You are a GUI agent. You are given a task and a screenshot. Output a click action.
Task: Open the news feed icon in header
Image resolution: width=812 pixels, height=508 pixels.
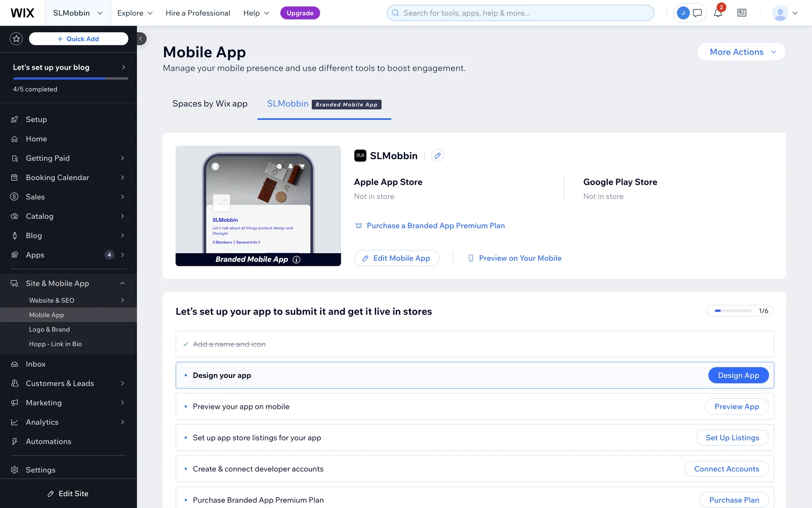[742, 13]
